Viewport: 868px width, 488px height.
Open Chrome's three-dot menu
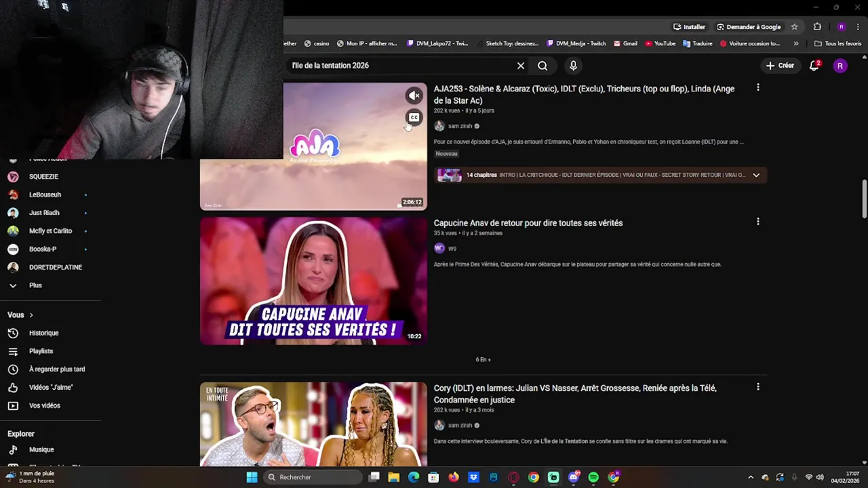pyautogui.click(x=858, y=27)
